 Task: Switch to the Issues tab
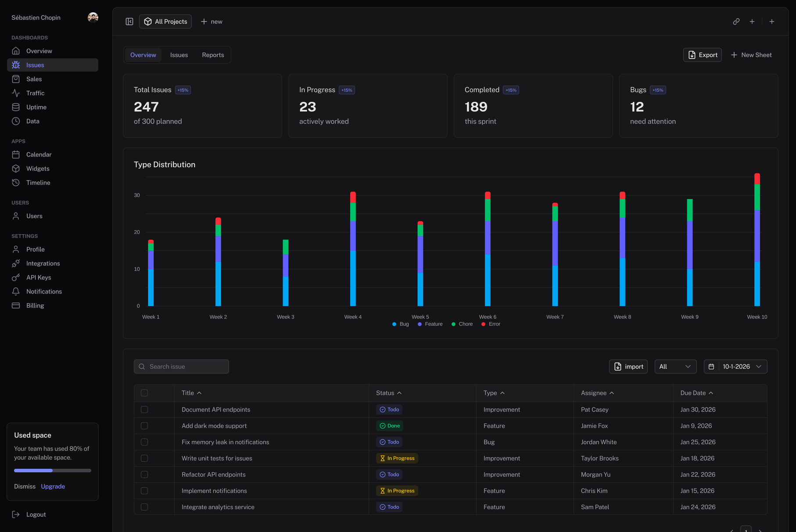(x=179, y=55)
